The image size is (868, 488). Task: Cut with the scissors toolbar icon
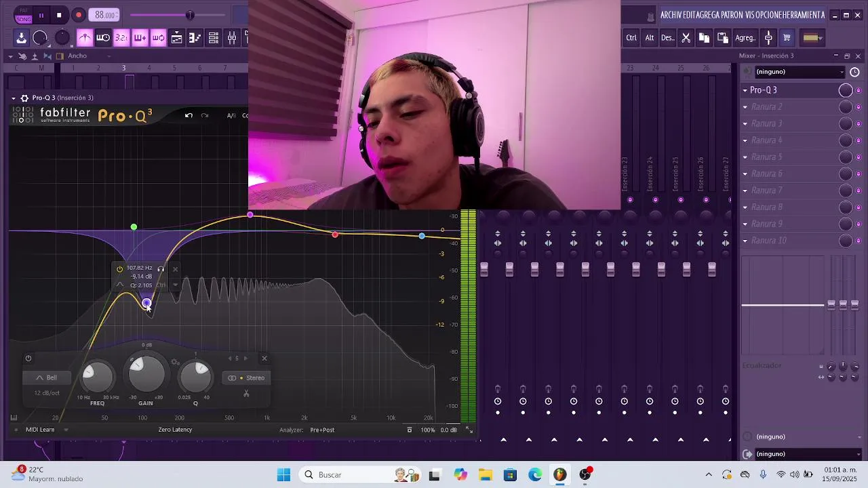click(x=686, y=38)
